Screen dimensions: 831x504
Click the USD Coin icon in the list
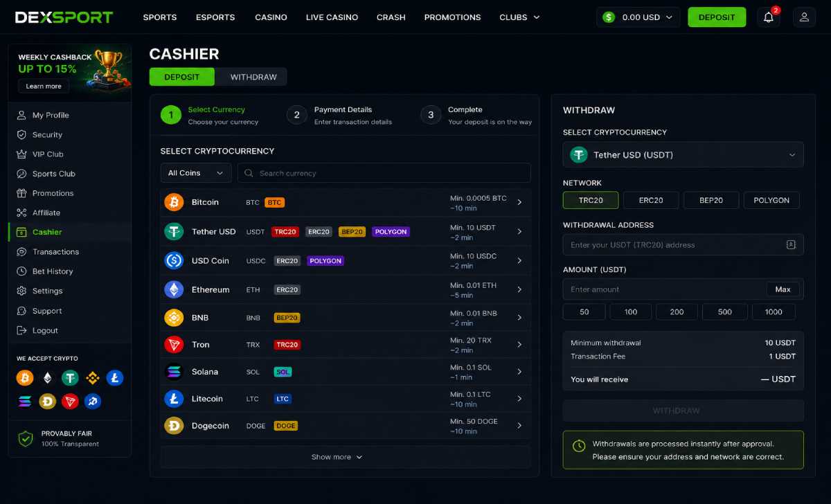(174, 260)
